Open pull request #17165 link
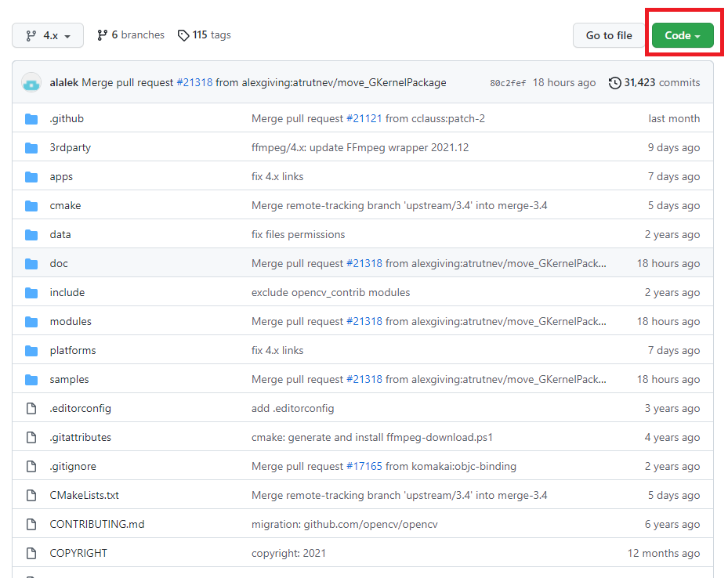Screen dimensions: 728x578 (364, 467)
